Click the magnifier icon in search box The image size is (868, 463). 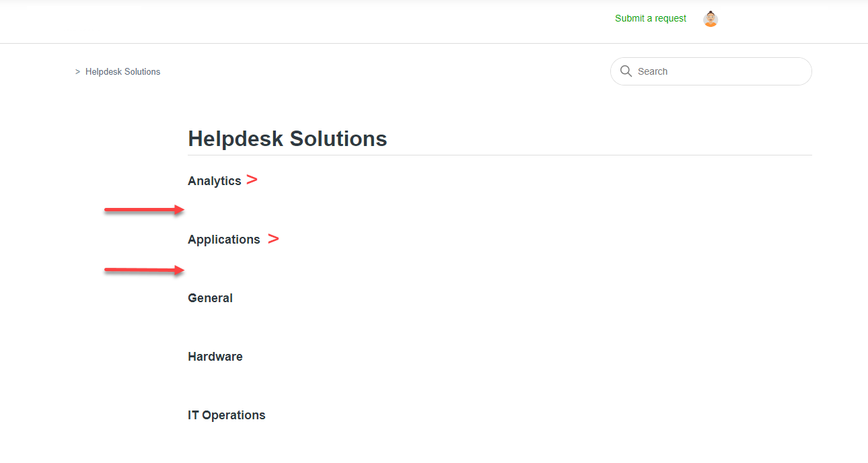[x=626, y=71]
